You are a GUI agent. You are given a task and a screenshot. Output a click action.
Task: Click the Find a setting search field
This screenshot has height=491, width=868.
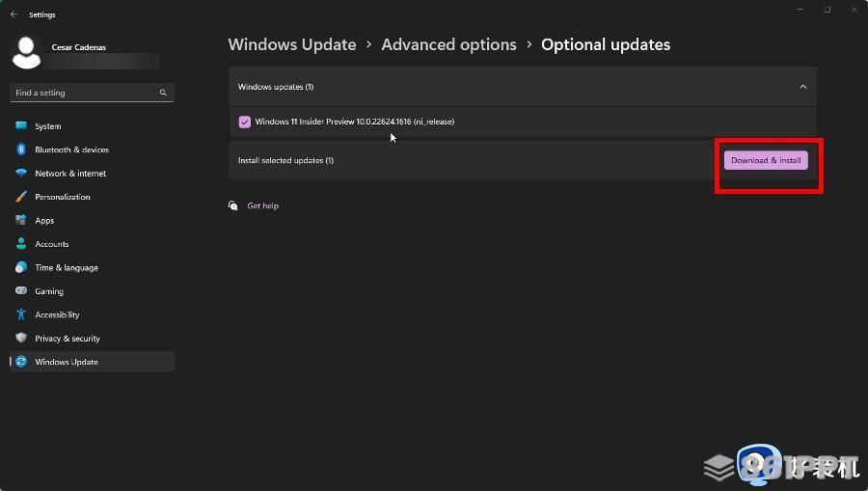click(92, 93)
